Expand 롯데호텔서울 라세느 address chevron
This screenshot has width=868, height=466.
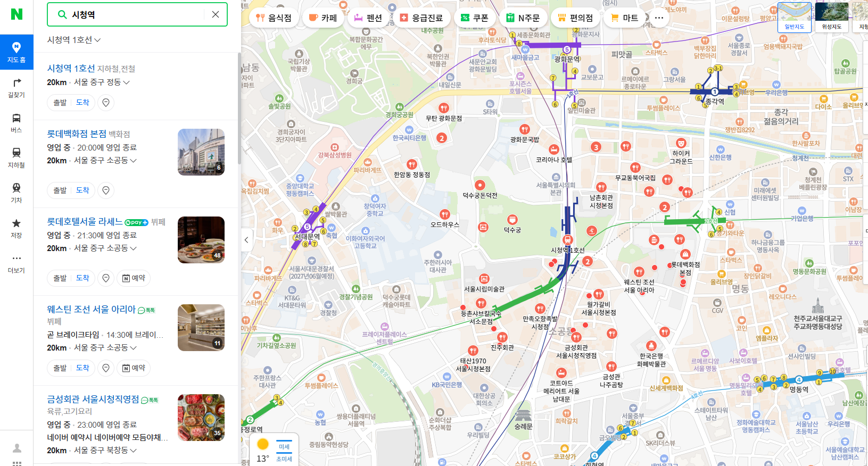[134, 248]
